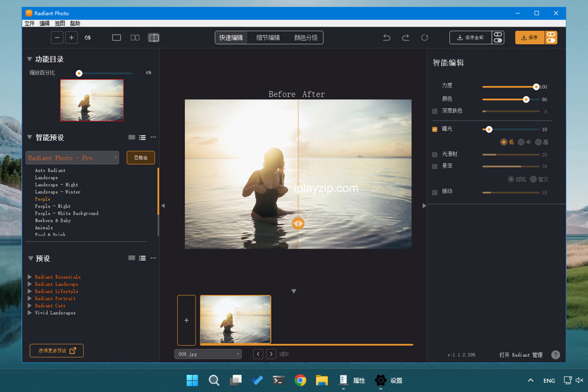Adjust the 缩放百分比 zoom slider handle
Viewport: 588px width, 392px height.
79,73
